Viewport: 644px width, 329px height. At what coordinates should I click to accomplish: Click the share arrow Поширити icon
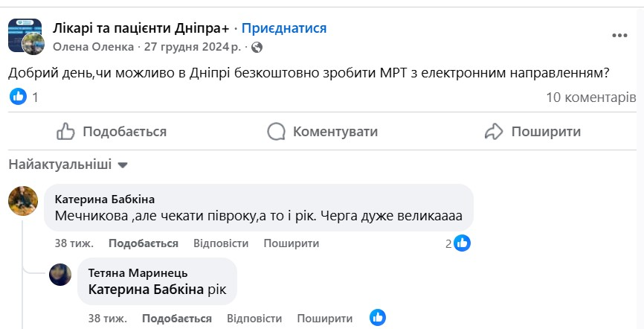coord(495,132)
